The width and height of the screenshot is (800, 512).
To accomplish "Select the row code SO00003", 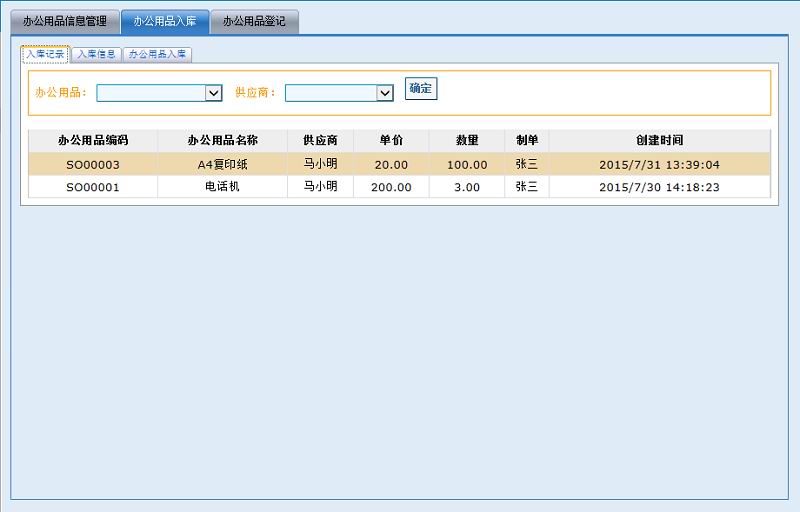I will pos(93,165).
